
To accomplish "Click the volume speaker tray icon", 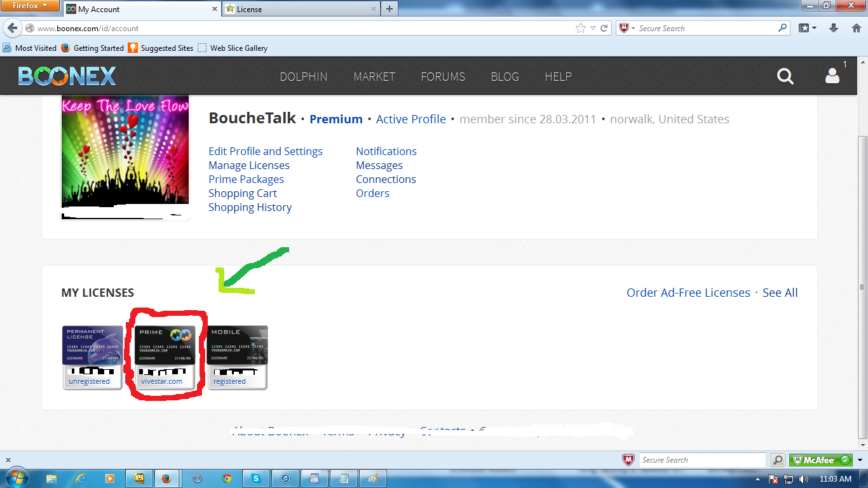I will click(804, 479).
